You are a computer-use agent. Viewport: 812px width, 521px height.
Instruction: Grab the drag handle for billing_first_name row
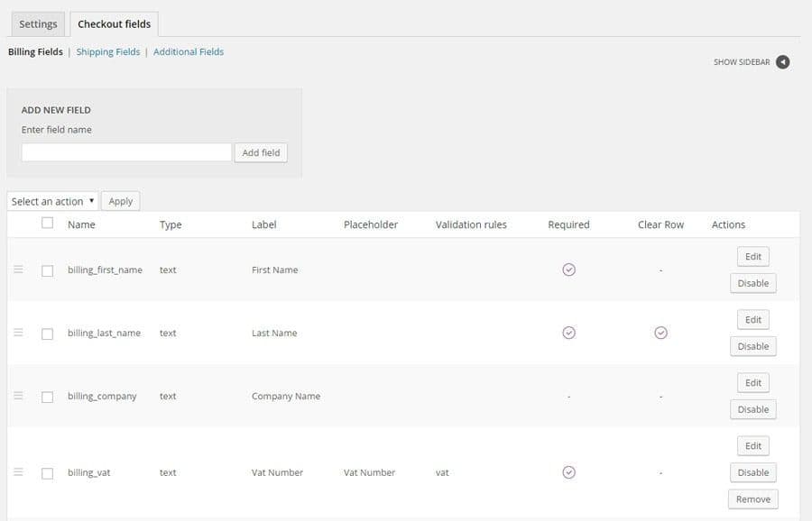(x=18, y=270)
